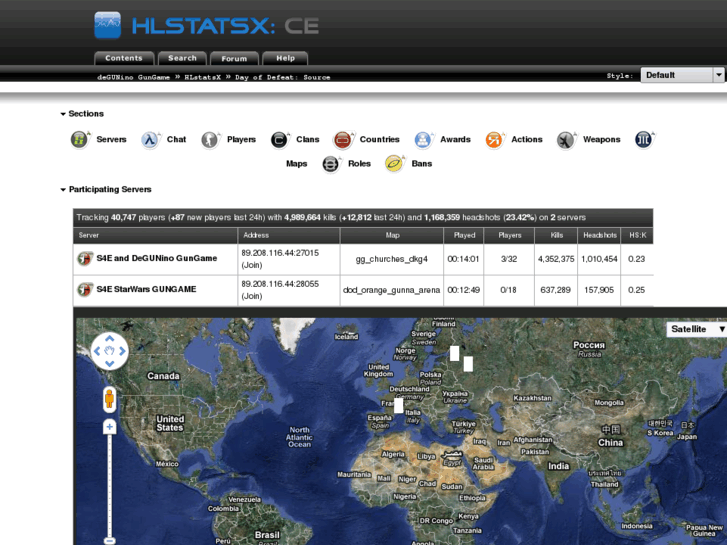Open the Clans section icon
This screenshot has height=545, width=727.
point(280,140)
